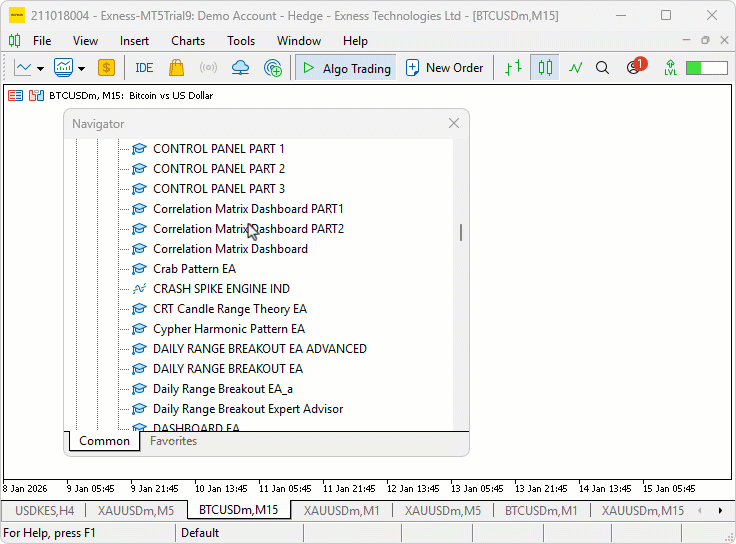Viewport: 736px width, 544px height.
Task: Switch to bar chart view
Action: coord(513,68)
